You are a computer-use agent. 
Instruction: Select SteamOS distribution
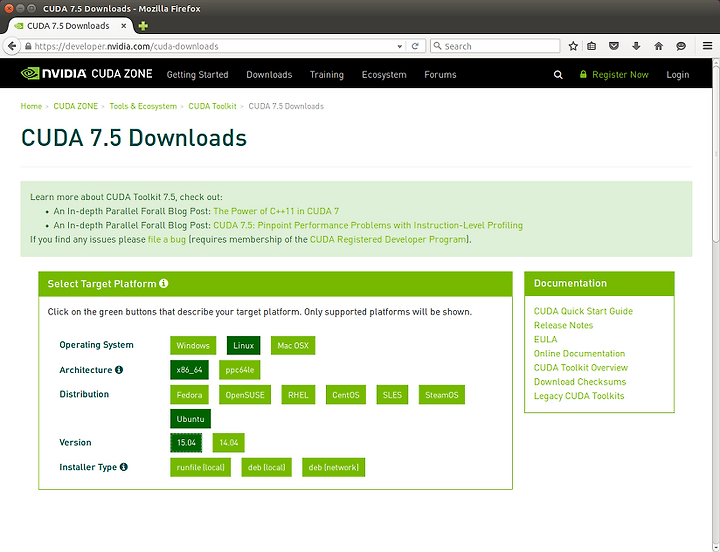442,394
